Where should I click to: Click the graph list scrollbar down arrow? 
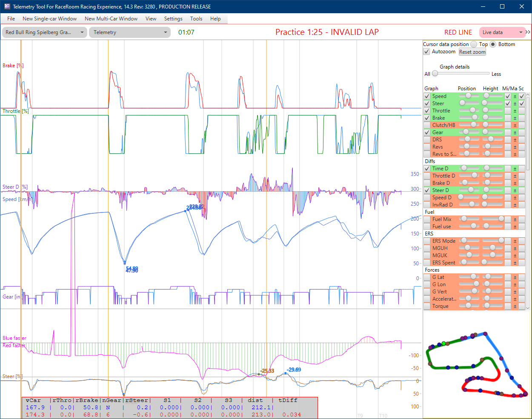[528, 307]
